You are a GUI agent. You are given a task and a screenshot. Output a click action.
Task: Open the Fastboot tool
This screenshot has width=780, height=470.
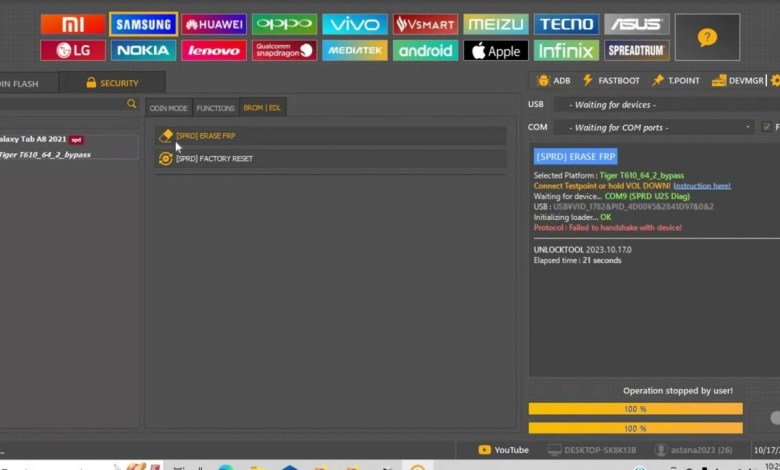click(611, 81)
